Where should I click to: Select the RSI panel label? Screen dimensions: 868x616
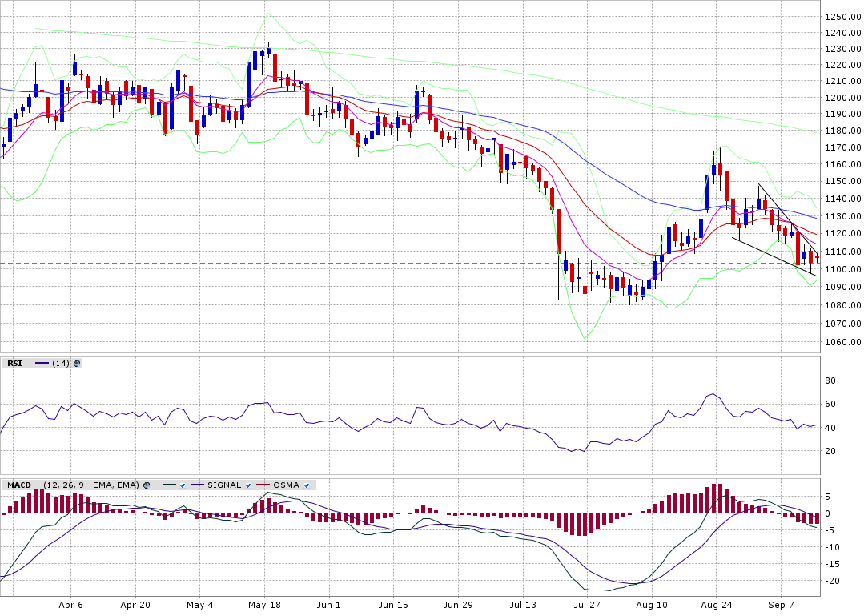coord(14,364)
